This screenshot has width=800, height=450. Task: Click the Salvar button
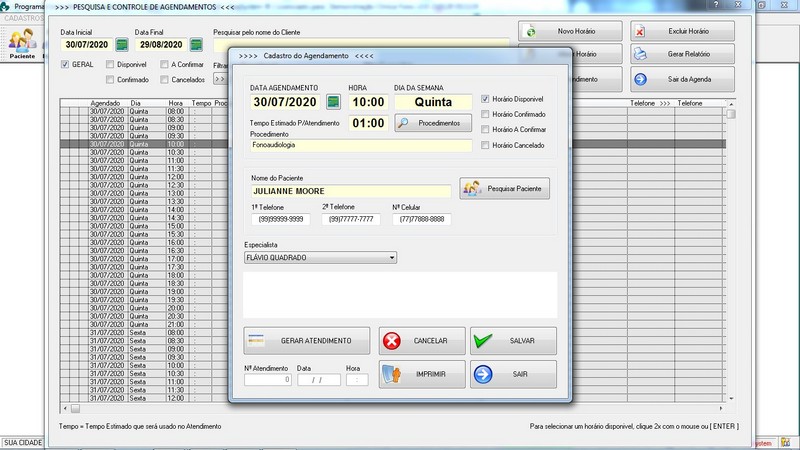(513, 340)
